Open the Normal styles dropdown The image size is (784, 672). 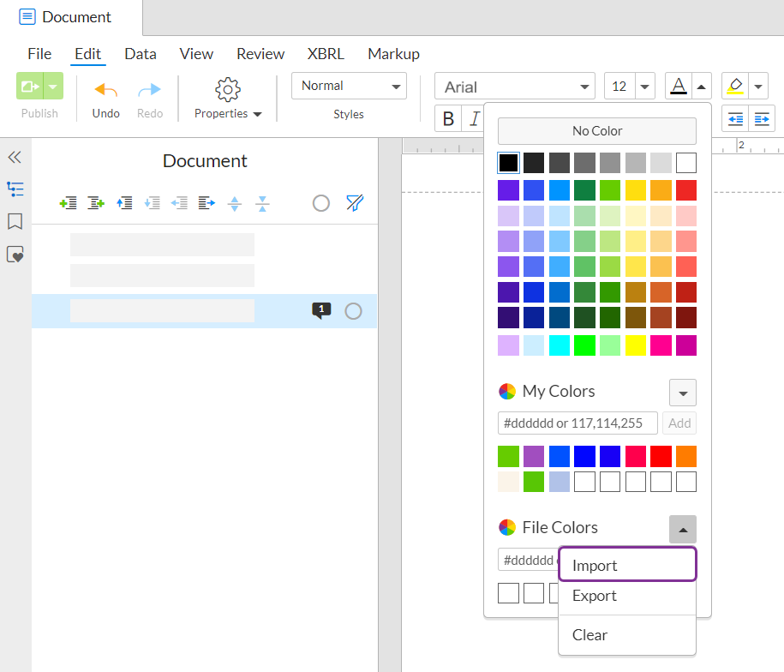pyautogui.click(x=349, y=86)
